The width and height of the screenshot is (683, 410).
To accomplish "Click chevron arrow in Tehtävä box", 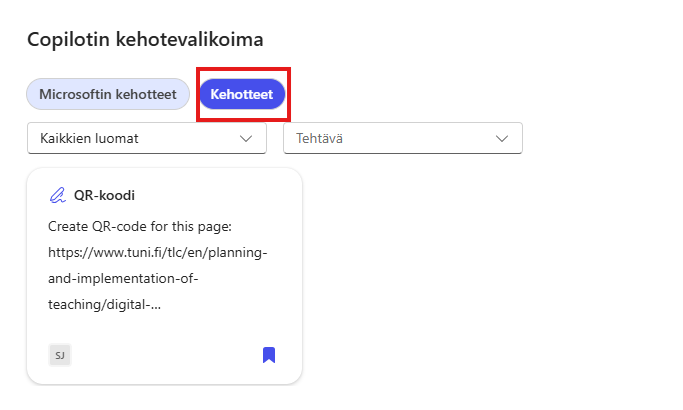I will [503, 138].
